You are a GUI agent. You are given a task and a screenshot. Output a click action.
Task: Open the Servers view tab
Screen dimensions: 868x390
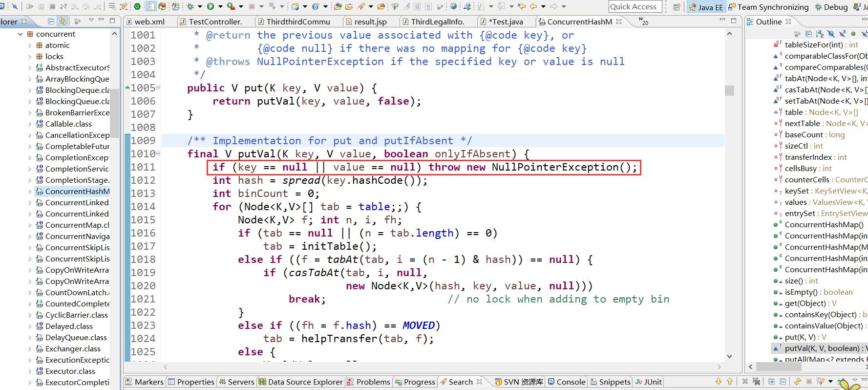pyautogui.click(x=236, y=382)
